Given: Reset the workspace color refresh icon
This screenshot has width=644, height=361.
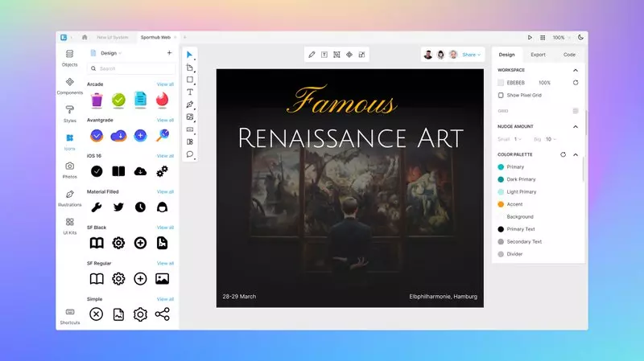Looking at the screenshot, I should (576, 83).
